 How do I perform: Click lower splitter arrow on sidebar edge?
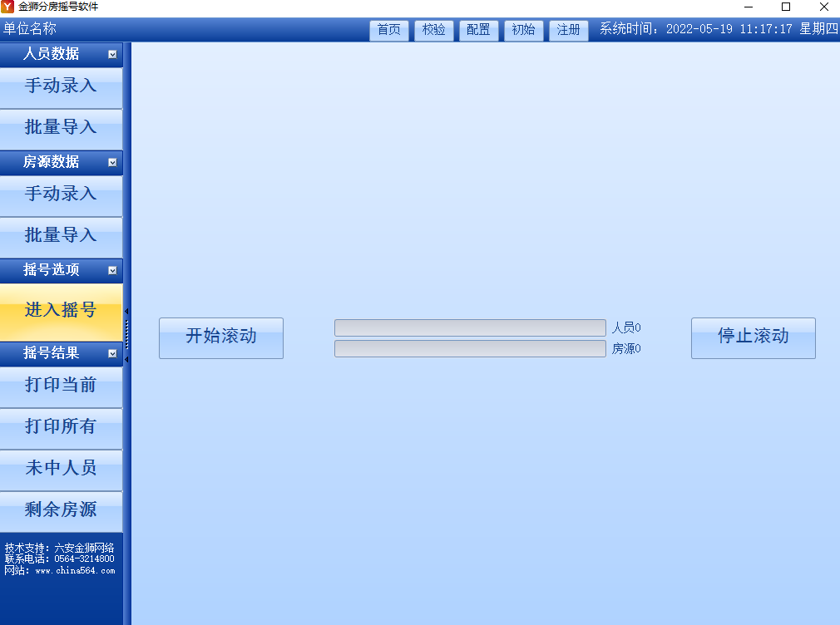pyautogui.click(x=126, y=359)
